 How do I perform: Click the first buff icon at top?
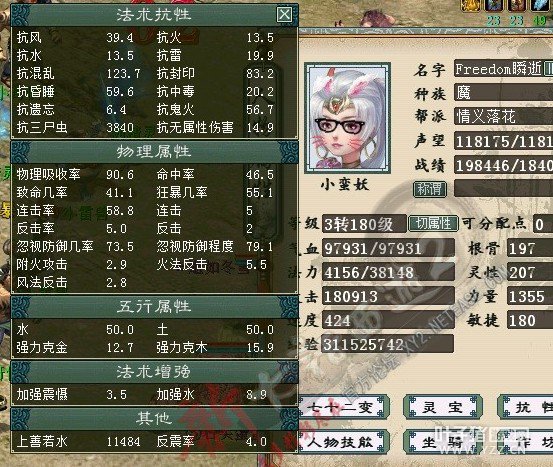pyautogui.click(x=472, y=5)
